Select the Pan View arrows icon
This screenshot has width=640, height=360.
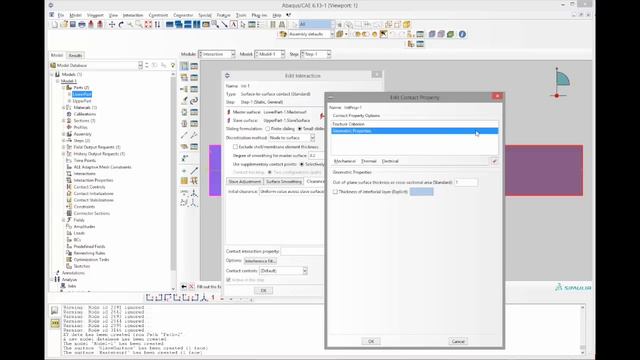pyautogui.click(x=112, y=25)
